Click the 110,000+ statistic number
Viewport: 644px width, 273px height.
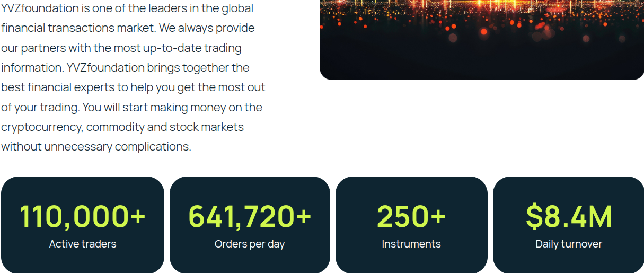[83, 216]
